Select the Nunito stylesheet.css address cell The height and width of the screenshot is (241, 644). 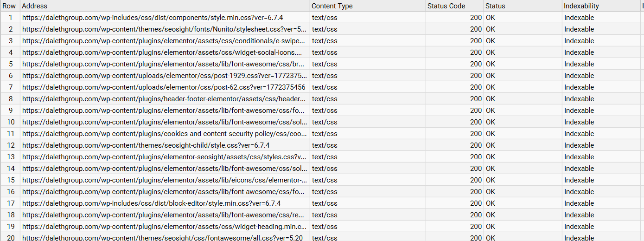[164, 29]
